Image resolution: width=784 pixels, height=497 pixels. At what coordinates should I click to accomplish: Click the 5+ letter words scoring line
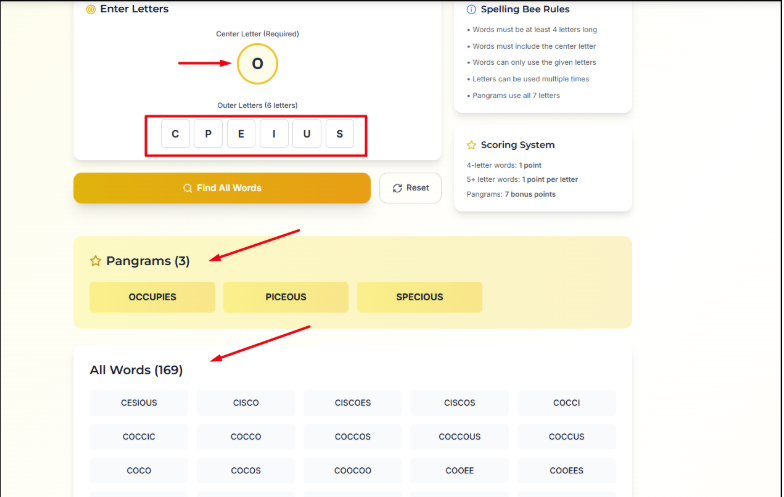pyautogui.click(x=522, y=180)
